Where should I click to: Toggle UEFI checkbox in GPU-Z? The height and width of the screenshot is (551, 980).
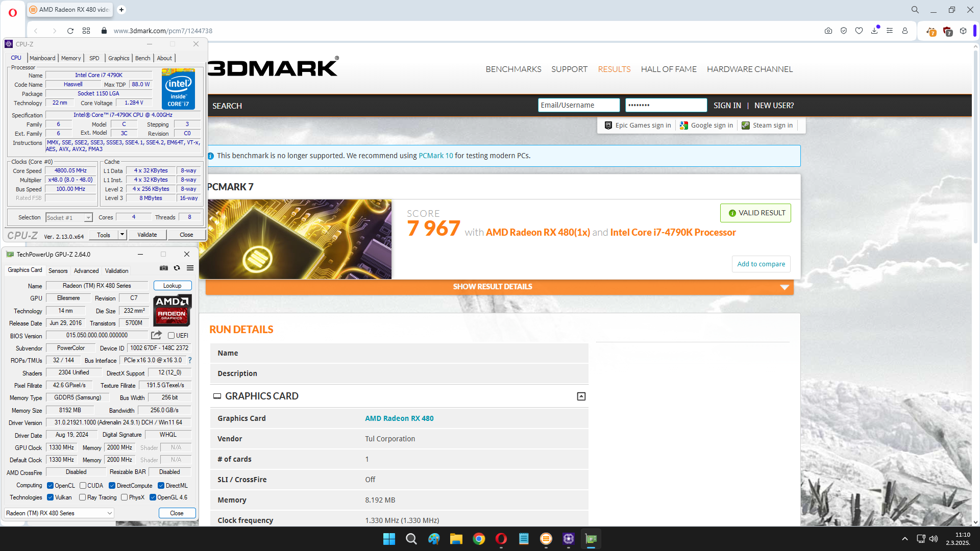(171, 336)
